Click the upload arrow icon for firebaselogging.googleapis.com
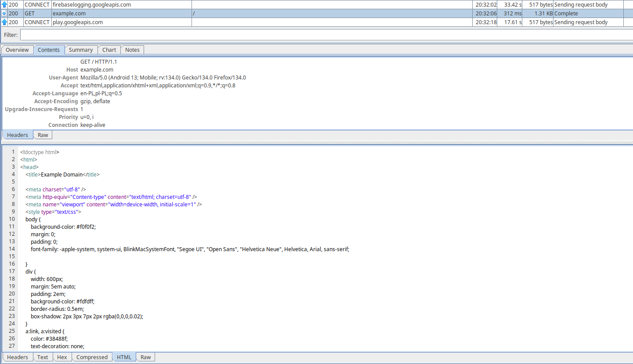633x364 pixels. pos(4,4)
